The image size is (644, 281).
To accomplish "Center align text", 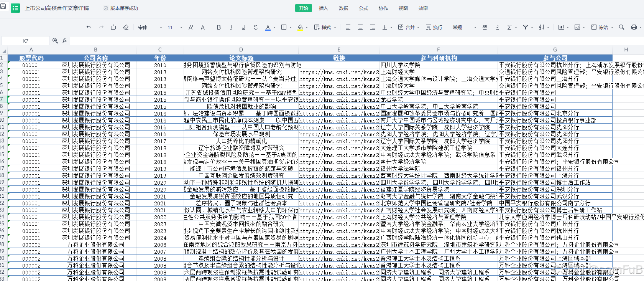I will pos(360,27).
